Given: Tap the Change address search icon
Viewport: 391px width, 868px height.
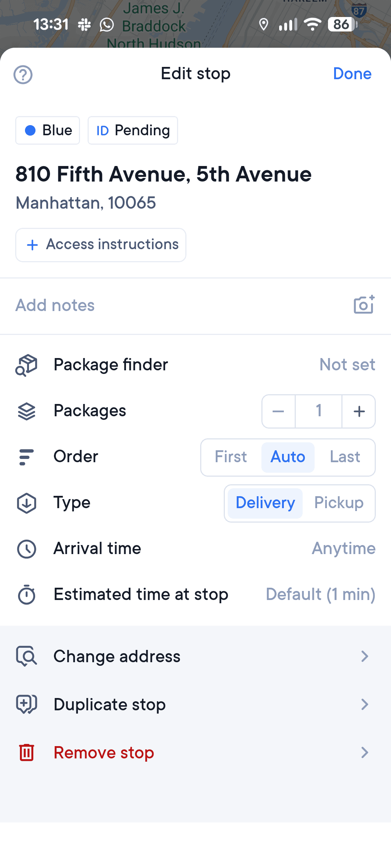Looking at the screenshot, I should [x=26, y=656].
